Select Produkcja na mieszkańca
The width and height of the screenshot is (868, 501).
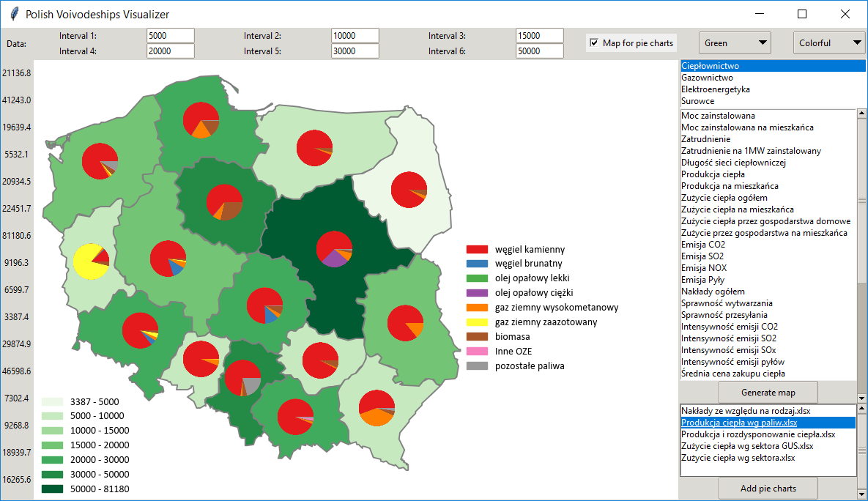pos(768,186)
